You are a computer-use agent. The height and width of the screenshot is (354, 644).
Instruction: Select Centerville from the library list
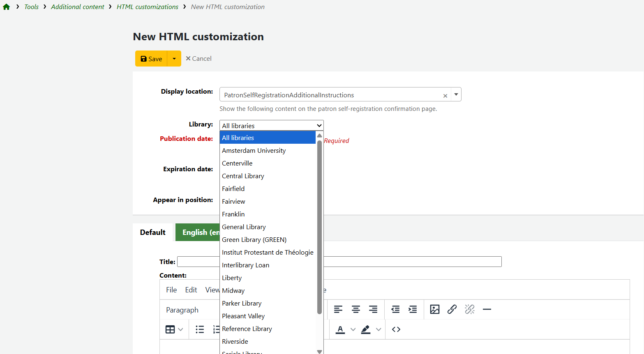tap(237, 163)
